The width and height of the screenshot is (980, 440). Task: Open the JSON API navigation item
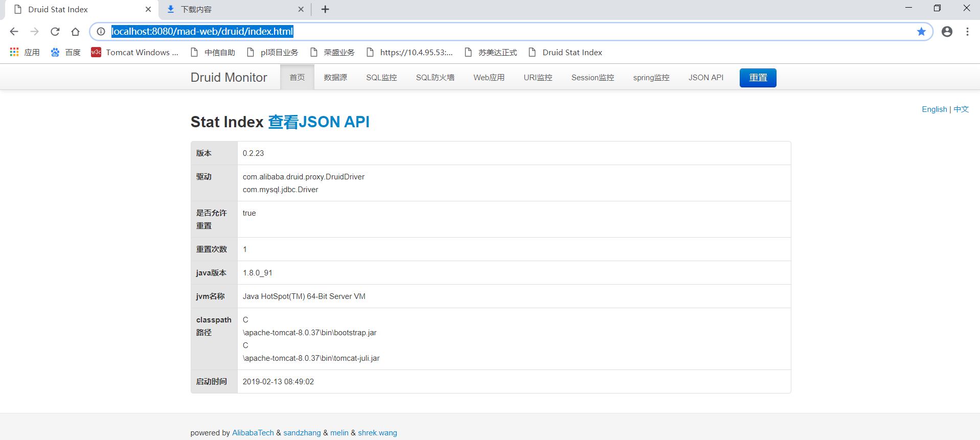point(705,77)
